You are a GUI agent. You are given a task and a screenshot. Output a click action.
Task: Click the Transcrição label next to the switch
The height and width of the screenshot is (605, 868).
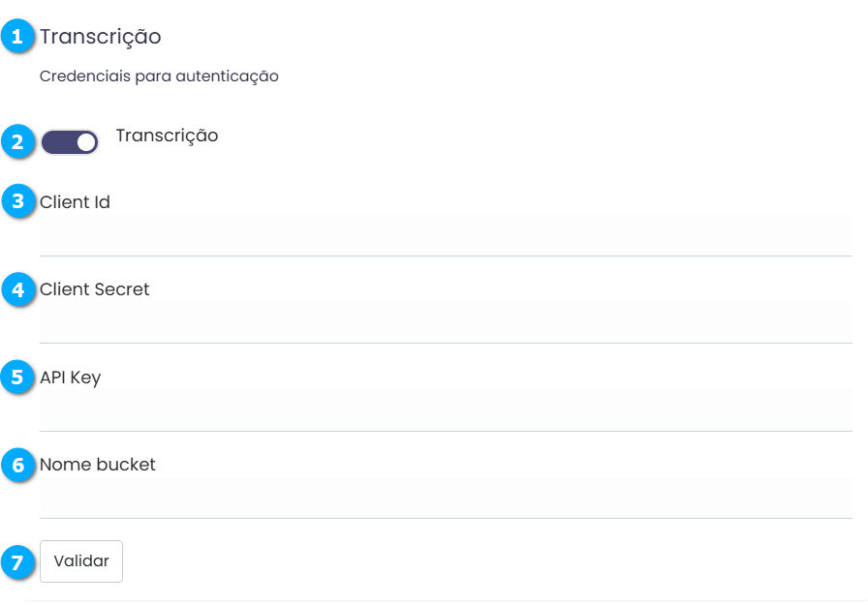[167, 136]
